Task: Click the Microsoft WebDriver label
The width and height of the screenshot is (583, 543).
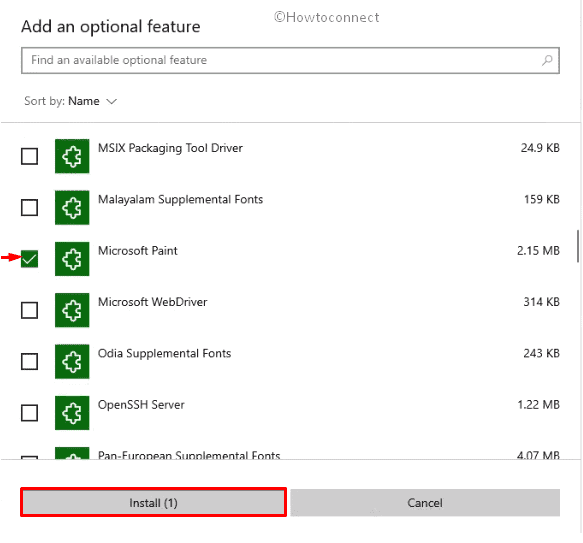Action: (152, 302)
